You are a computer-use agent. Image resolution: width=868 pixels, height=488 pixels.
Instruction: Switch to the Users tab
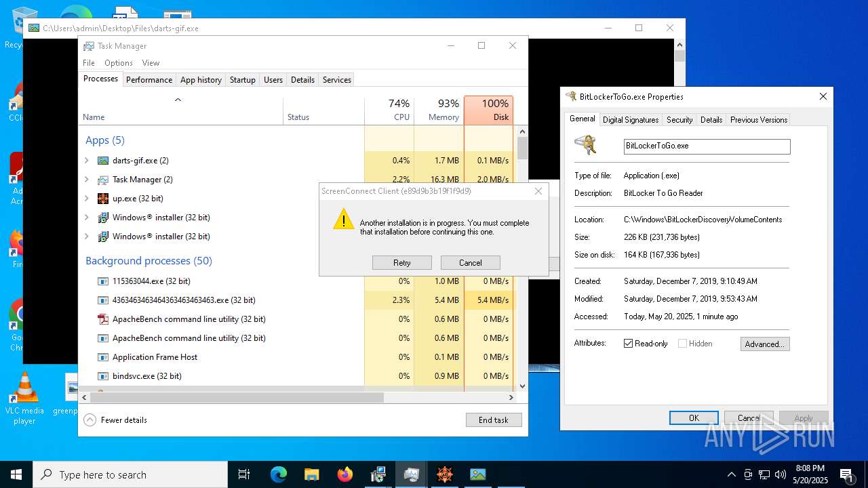(273, 79)
